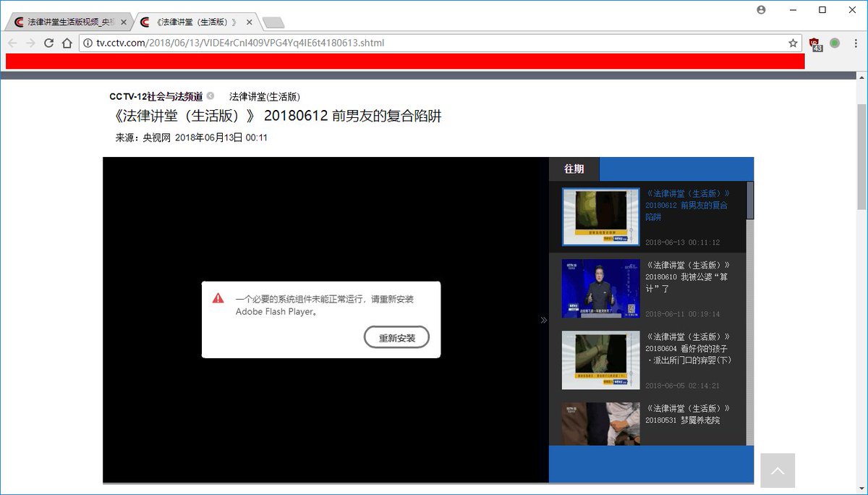This screenshot has height=495, width=868.
Task: Click the 重新安装 reinstall button
Action: [x=396, y=337]
